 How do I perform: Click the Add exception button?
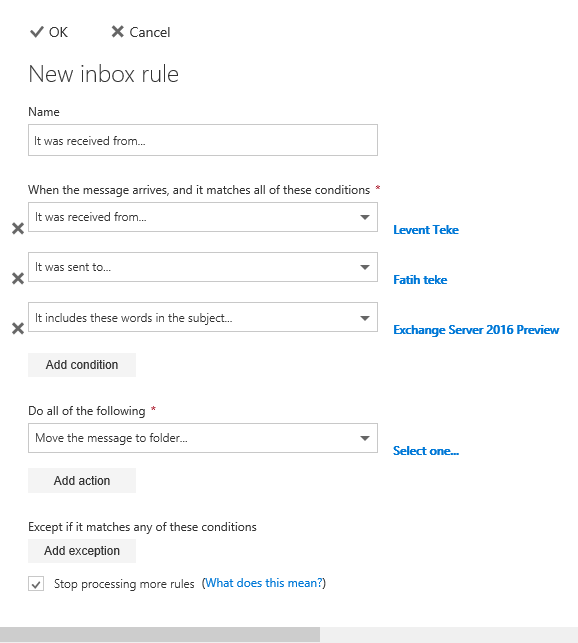click(x=82, y=551)
